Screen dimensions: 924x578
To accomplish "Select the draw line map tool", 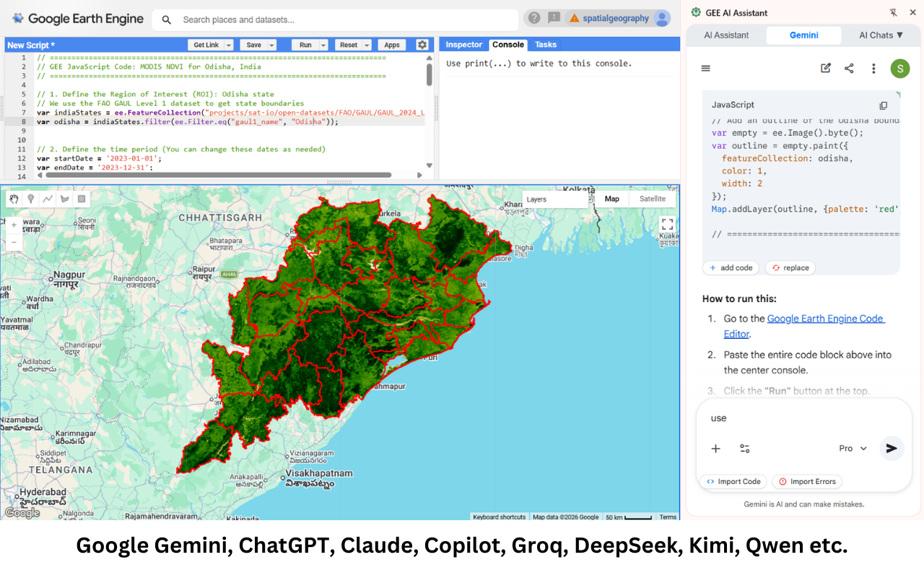I will (48, 199).
